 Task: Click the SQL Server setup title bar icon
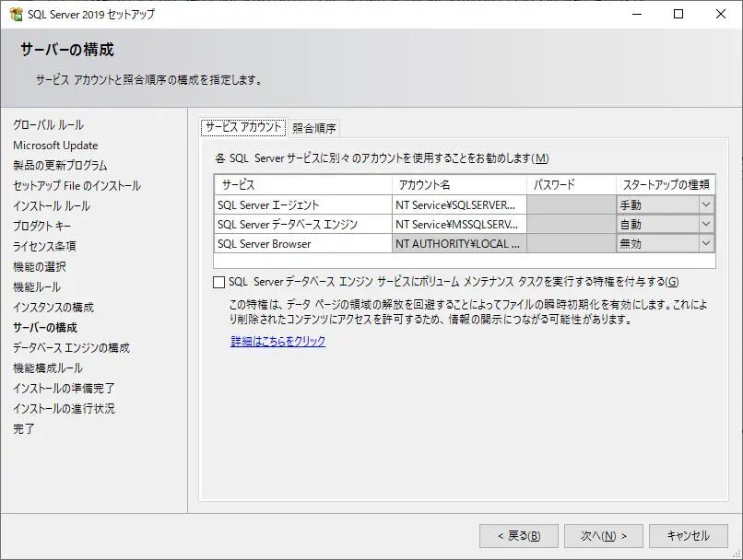(x=16, y=14)
